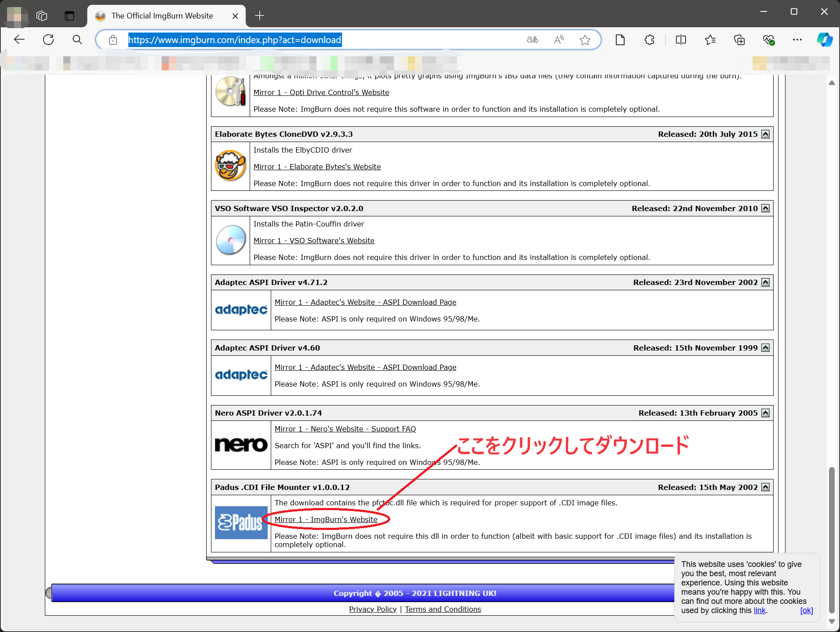Screen dimensions: 840x632
Task: Collapse the Adaptec ASPI Driver v4.60 section
Action: (766, 348)
